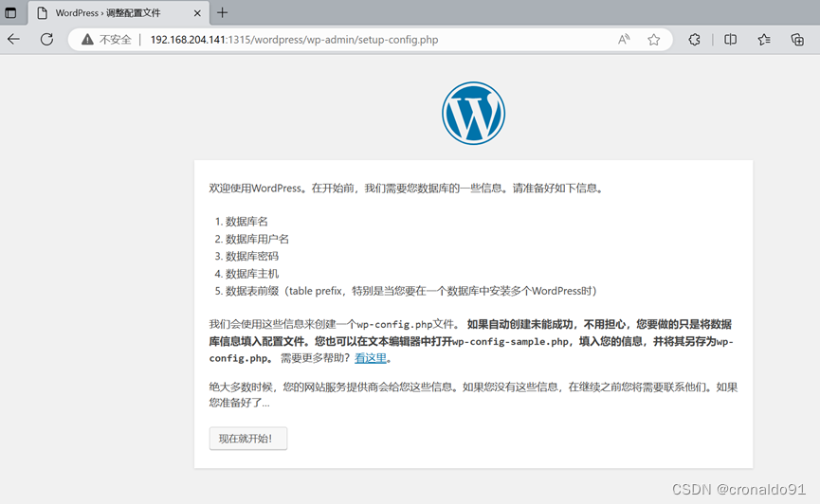This screenshot has width=820, height=504.
Task: Click the WordPress logo
Action: [x=473, y=113]
